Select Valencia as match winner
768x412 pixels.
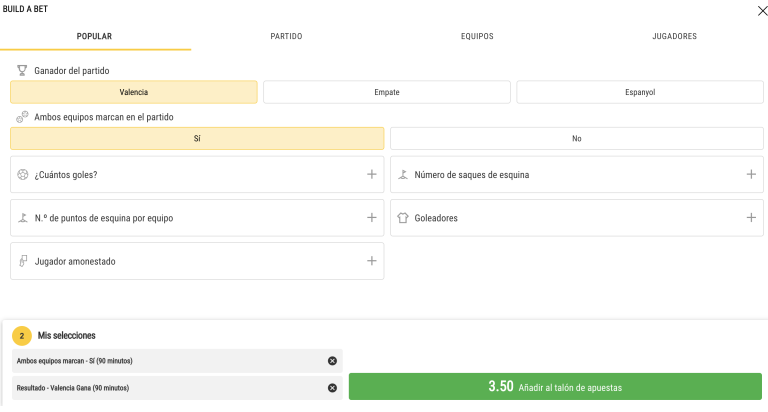click(133, 92)
